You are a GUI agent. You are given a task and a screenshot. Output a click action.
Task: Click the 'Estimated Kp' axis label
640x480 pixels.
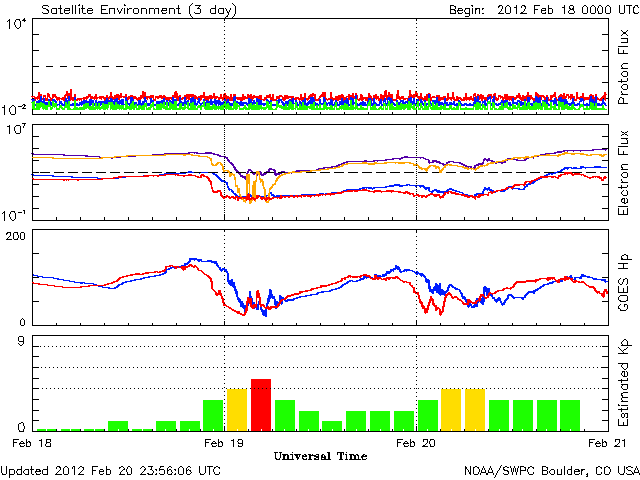[624, 383]
